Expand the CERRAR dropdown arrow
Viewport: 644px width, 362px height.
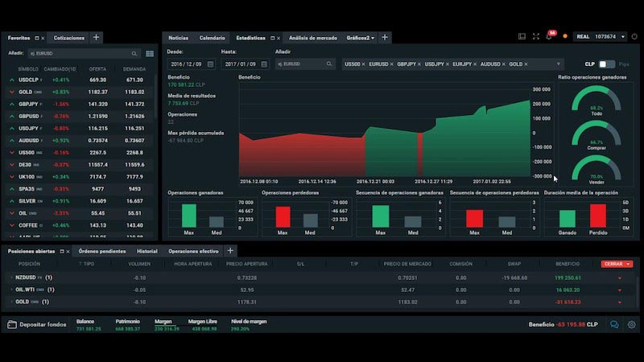coord(629,265)
